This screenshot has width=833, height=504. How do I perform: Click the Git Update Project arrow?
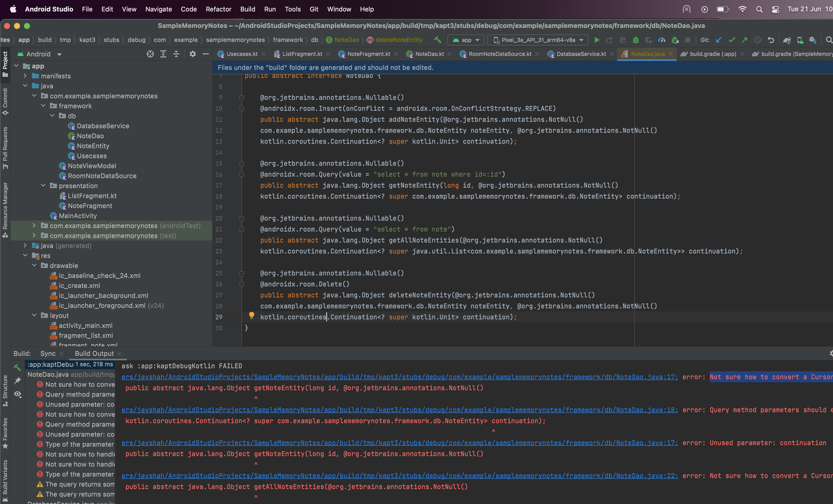[719, 40]
